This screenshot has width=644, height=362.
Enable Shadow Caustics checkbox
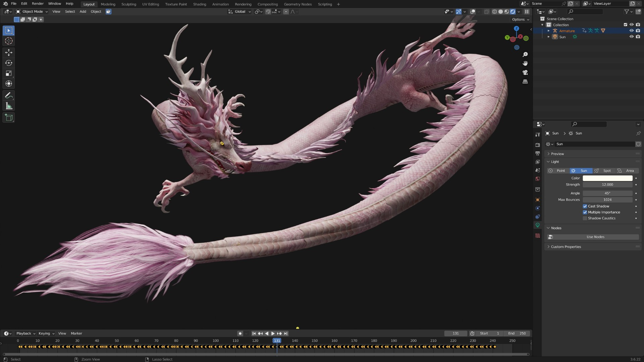pyautogui.click(x=585, y=219)
